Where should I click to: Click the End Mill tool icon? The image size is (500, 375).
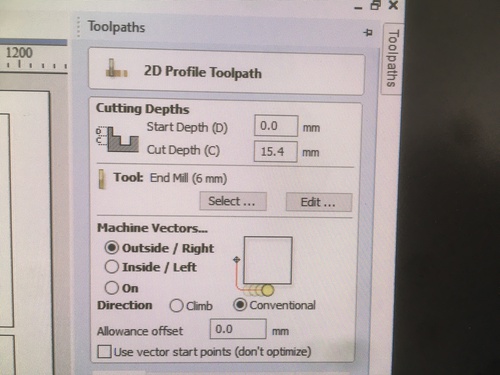(x=102, y=179)
